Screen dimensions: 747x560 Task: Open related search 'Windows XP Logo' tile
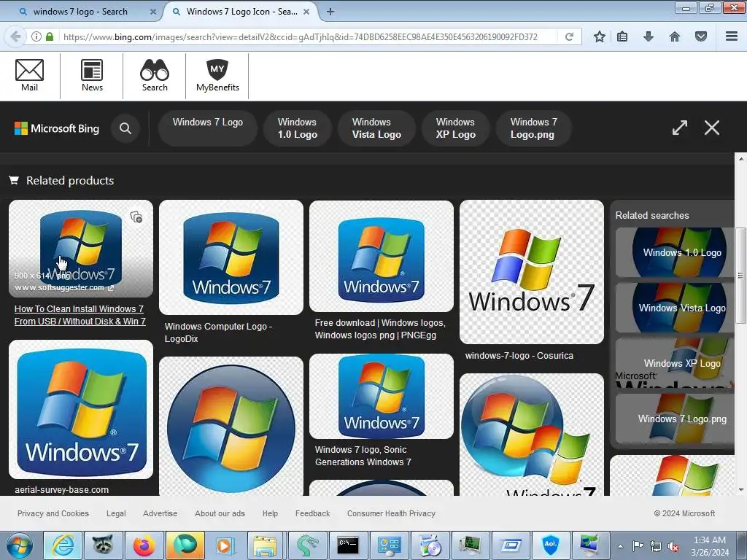point(675,363)
